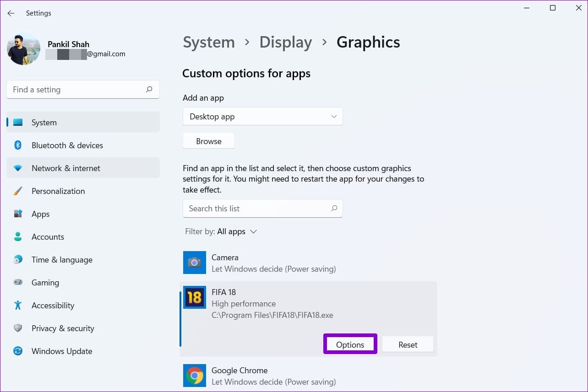Open the Desktop app dropdown
588x392 pixels.
point(262,116)
